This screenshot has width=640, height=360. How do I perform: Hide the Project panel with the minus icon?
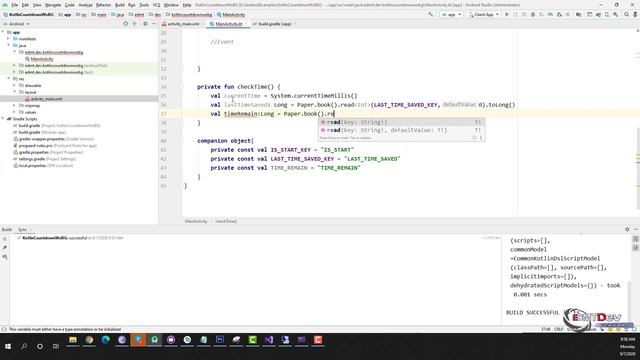[x=154, y=24]
